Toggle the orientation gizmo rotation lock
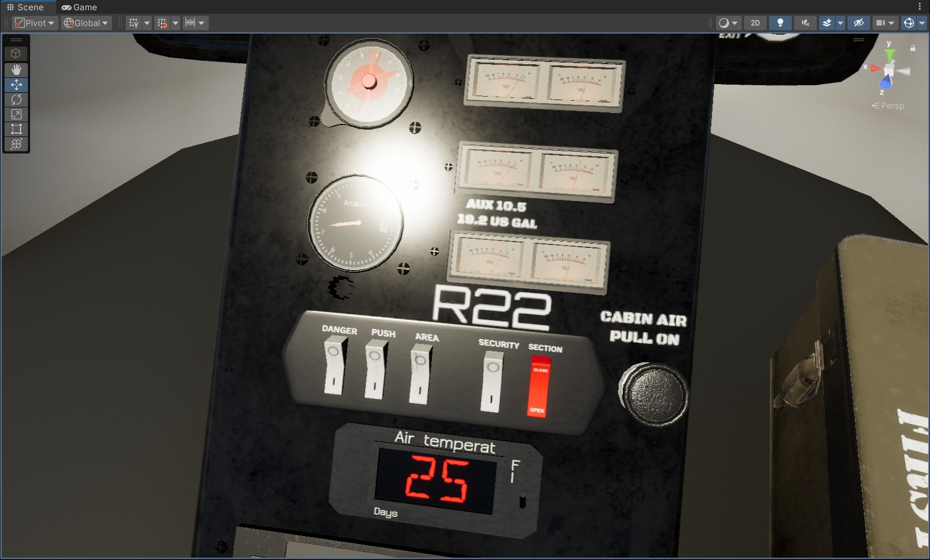Viewport: 930px width, 560px height. [913, 48]
